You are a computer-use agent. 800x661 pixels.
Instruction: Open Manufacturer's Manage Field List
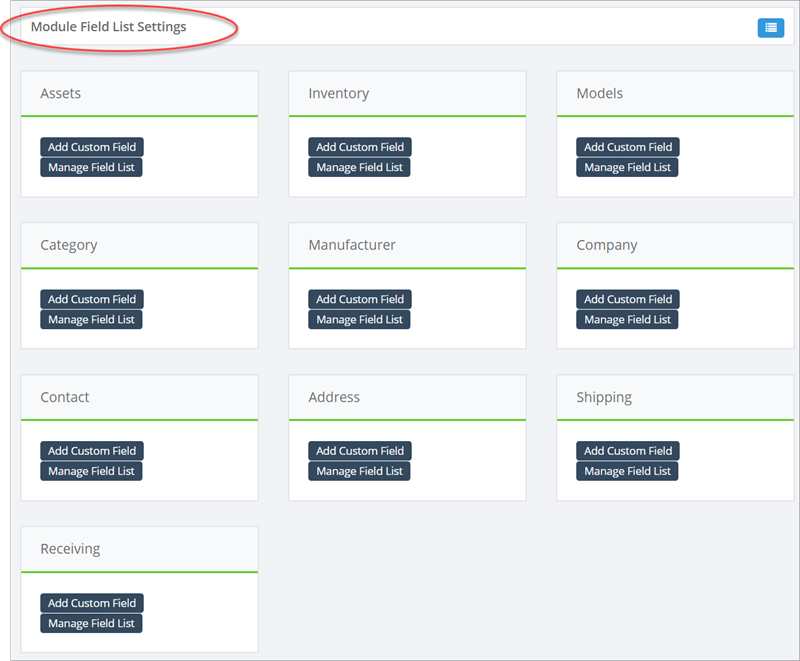point(359,319)
